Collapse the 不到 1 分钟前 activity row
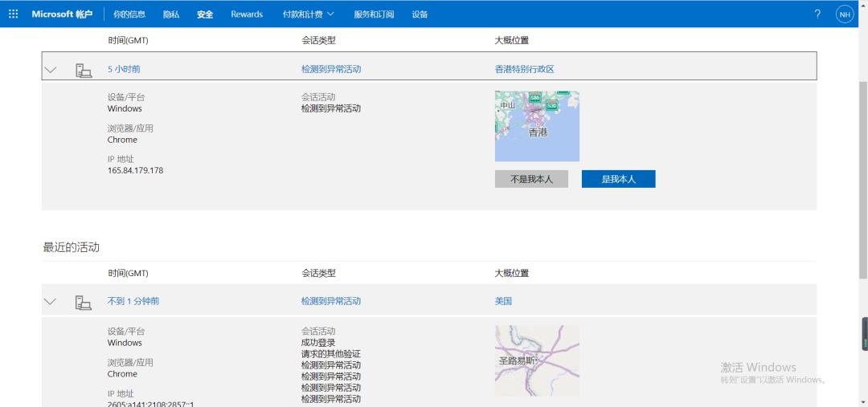Image resolution: width=868 pixels, height=407 pixels. coord(51,302)
